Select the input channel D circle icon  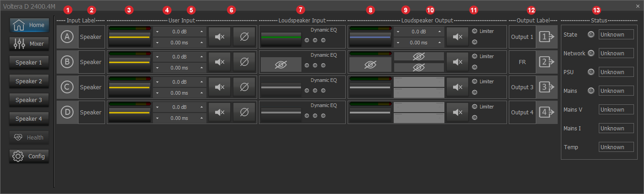[67, 112]
